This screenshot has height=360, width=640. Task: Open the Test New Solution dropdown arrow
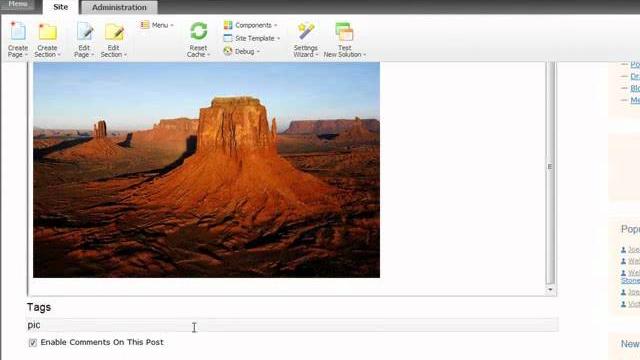(x=364, y=55)
